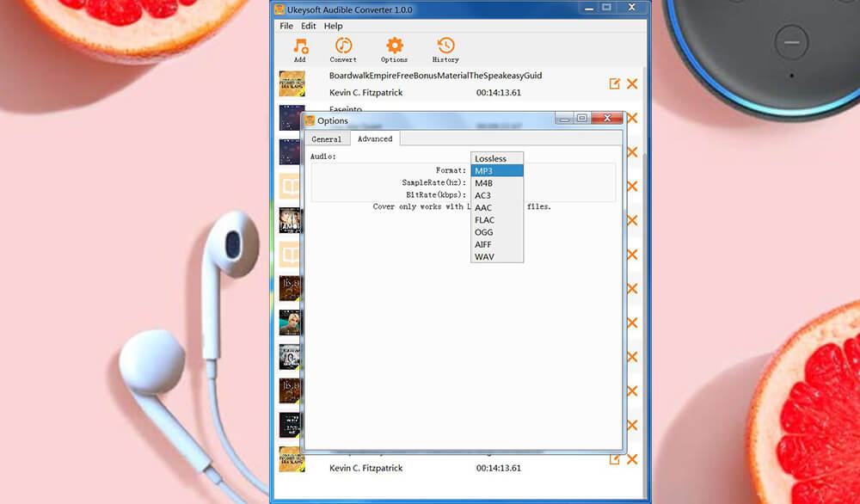Select AC3 as output format
Image resolution: width=860 pixels, height=504 pixels.
497,195
